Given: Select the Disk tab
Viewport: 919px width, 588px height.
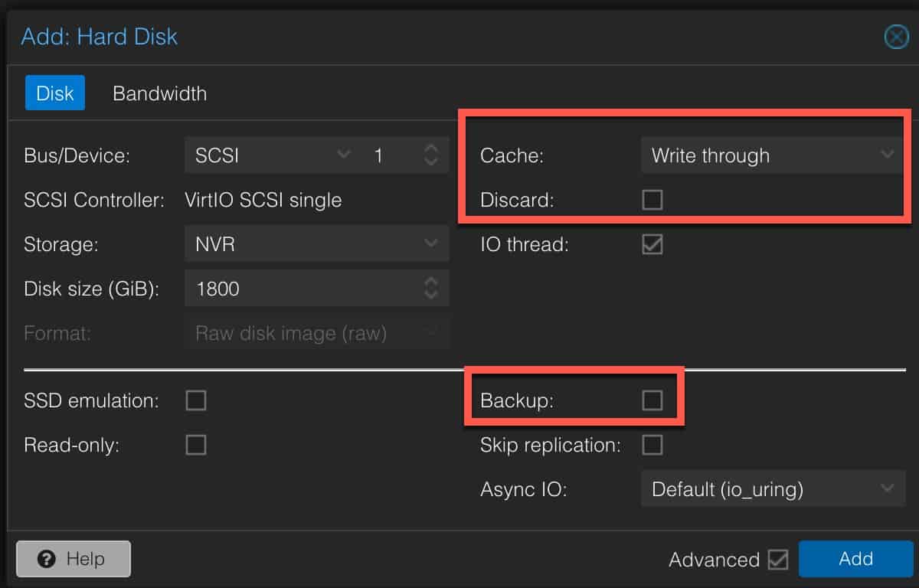Looking at the screenshot, I should click(55, 93).
